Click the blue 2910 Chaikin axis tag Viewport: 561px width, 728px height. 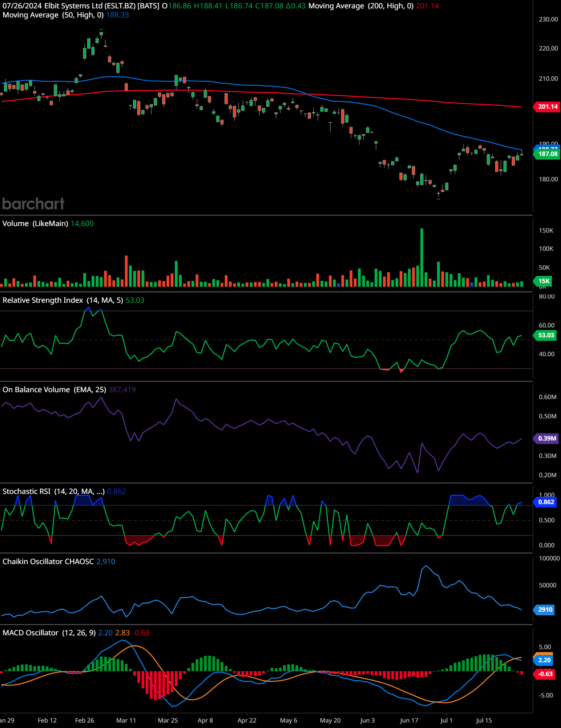[544, 610]
